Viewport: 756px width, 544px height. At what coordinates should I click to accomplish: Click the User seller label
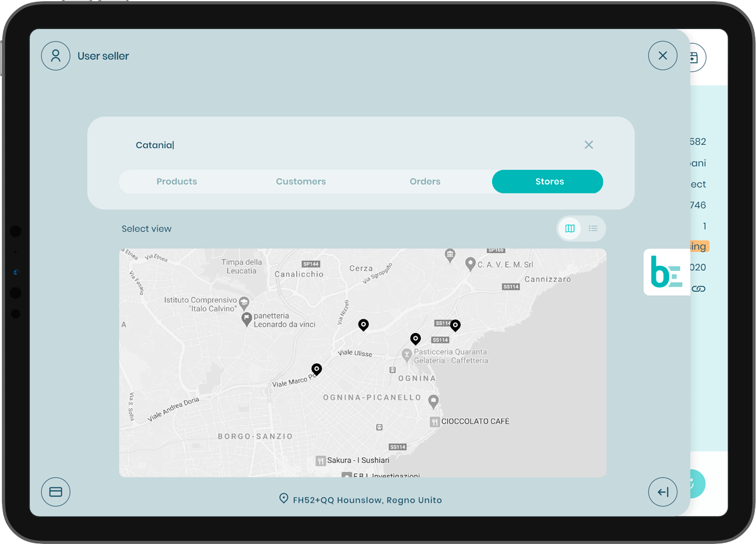coord(103,56)
